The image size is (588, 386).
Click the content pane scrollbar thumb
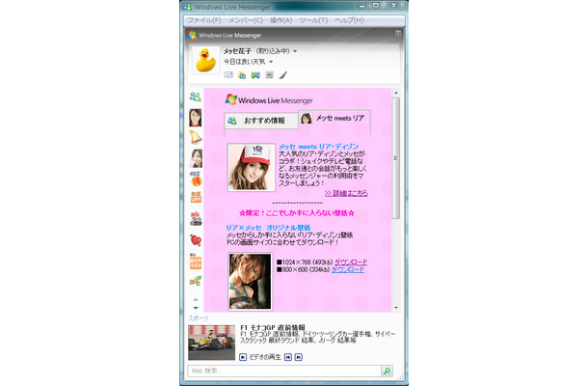tap(396, 157)
